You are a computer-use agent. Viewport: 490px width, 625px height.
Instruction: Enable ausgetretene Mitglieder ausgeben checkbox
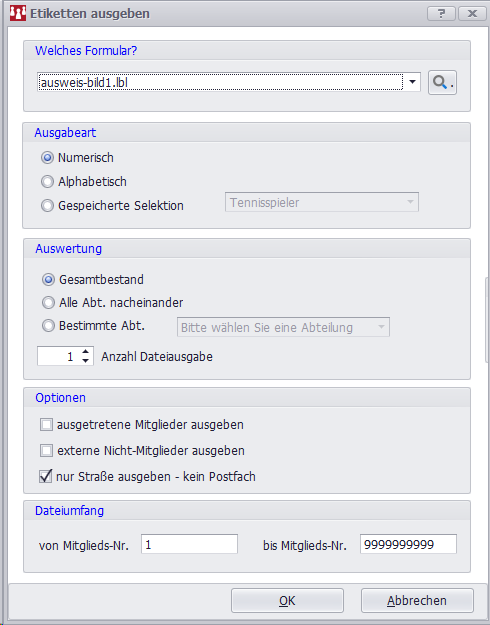[x=46, y=425]
